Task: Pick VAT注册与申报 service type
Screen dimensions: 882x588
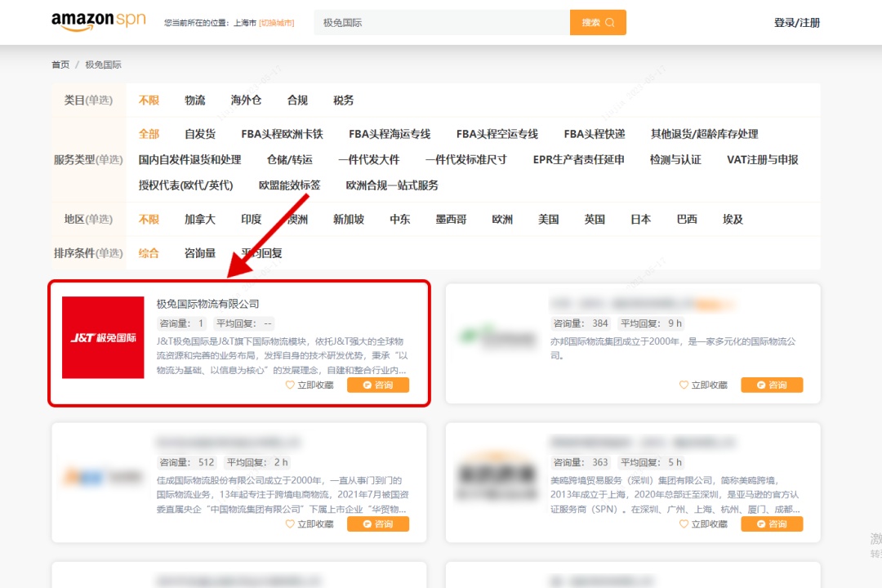Action: pyautogui.click(x=762, y=160)
